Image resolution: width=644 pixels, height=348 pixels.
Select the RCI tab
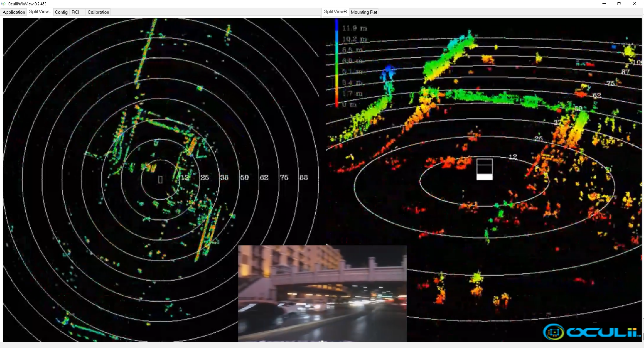coord(75,12)
